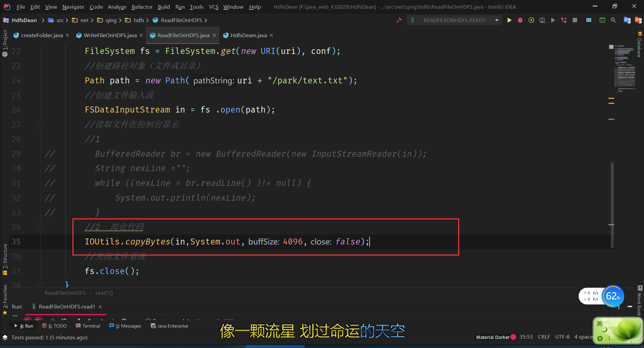The image size is (644, 348).
Task: Click qing package in navigation bar
Action: 107,20
